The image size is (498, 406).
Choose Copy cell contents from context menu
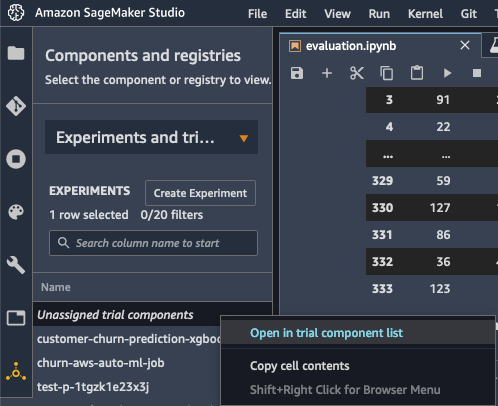click(x=358, y=366)
